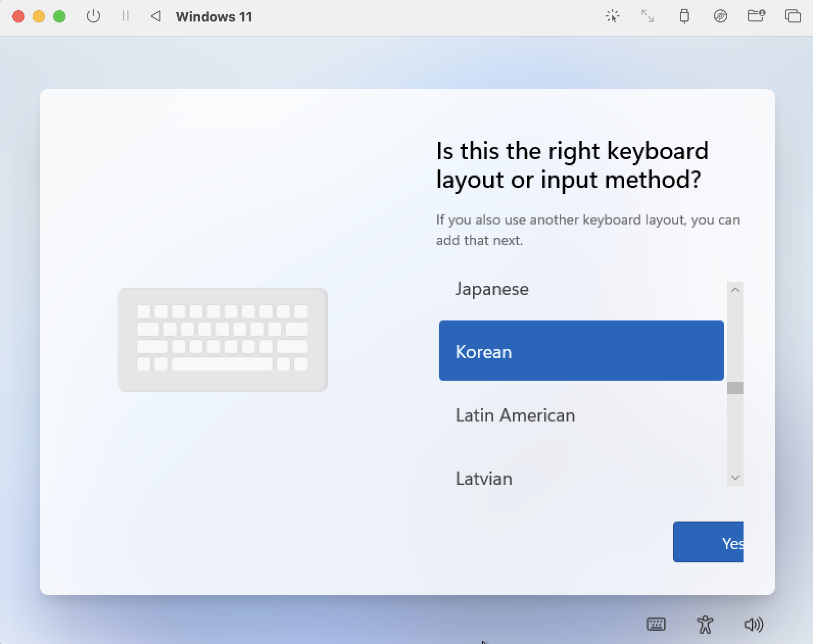Select the Korean keyboard layout
This screenshot has width=813, height=644.
582,351
